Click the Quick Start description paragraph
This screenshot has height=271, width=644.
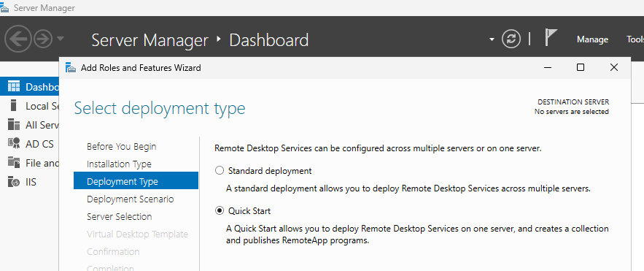click(417, 234)
